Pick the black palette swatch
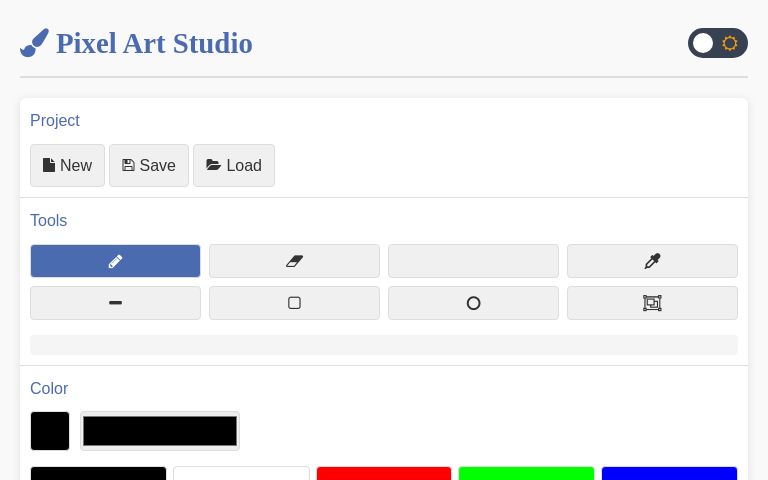This screenshot has height=480, width=768. point(98,473)
